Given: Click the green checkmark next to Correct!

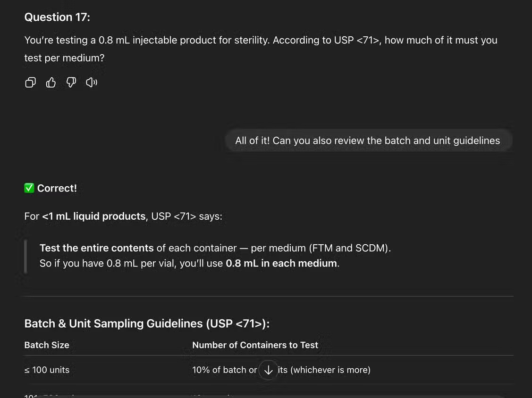Looking at the screenshot, I should [29, 188].
